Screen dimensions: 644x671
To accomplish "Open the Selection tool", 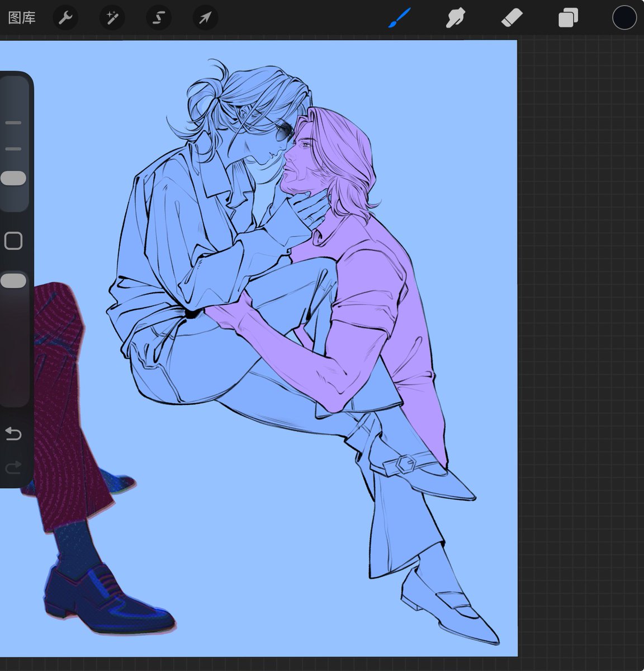I will click(x=158, y=18).
